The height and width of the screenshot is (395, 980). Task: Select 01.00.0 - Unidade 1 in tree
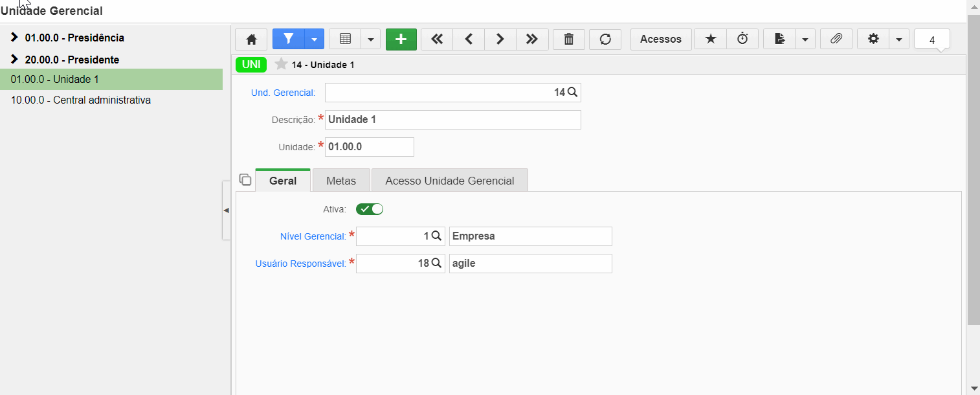[111, 80]
